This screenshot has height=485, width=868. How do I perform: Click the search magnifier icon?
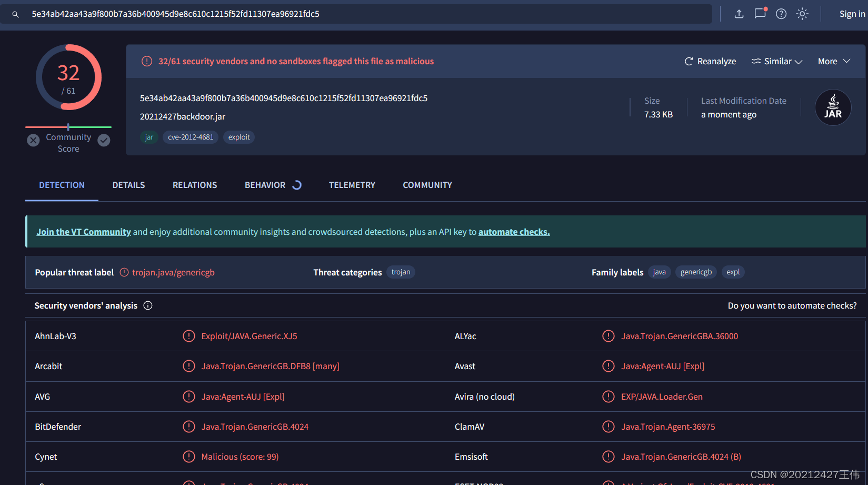(15, 14)
